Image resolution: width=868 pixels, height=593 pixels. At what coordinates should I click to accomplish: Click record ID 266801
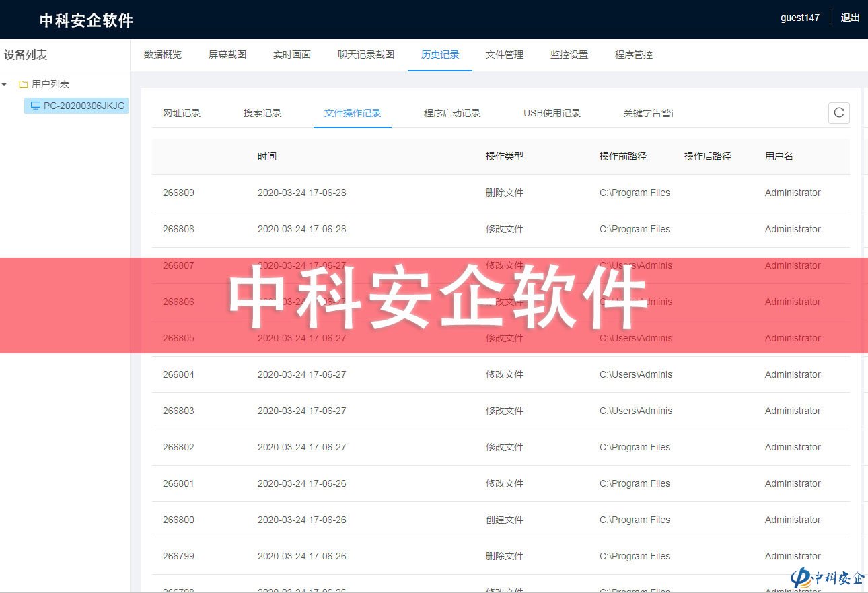[x=178, y=483]
